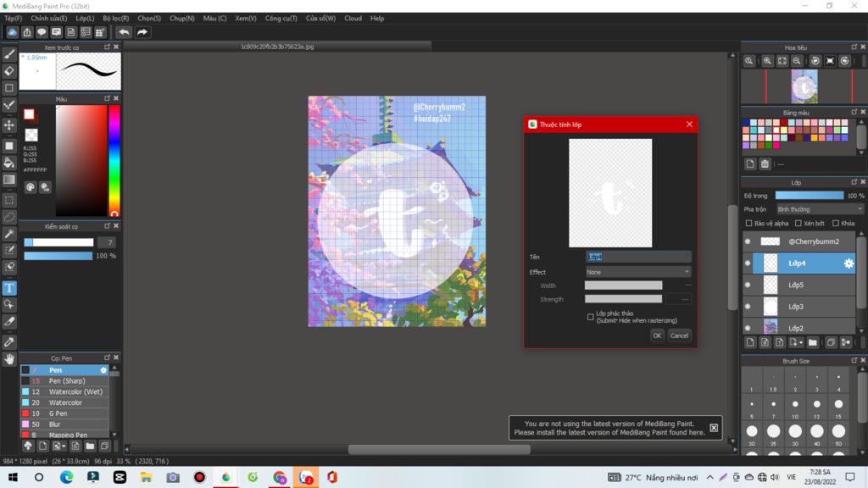This screenshot has width=868, height=488.
Task: Click the trash icon in the Bảng màu panel
Action: 765,164
